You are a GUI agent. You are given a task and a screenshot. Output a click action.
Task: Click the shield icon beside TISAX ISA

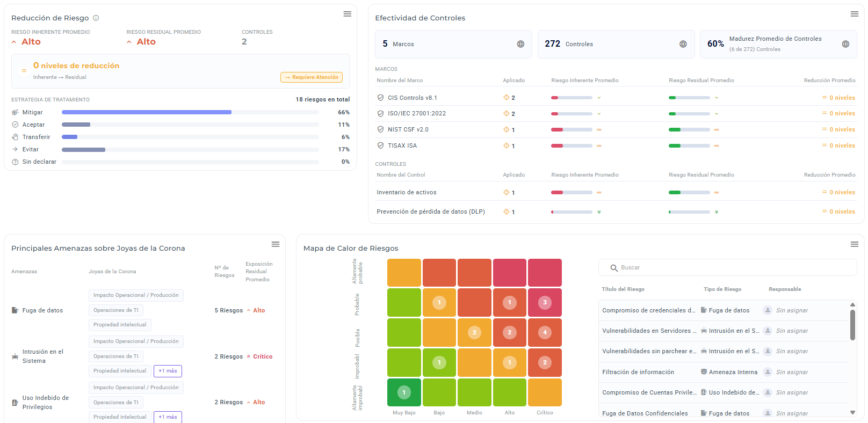(381, 145)
